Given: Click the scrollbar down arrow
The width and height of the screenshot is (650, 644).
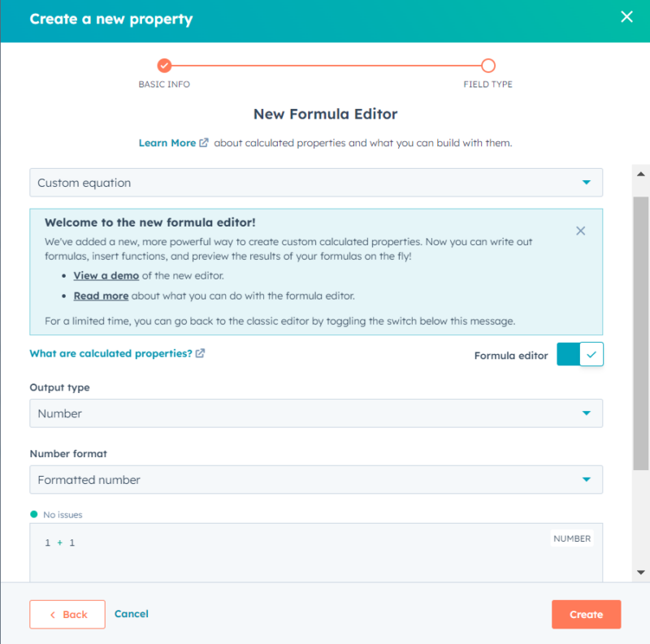Looking at the screenshot, I should pyautogui.click(x=640, y=573).
